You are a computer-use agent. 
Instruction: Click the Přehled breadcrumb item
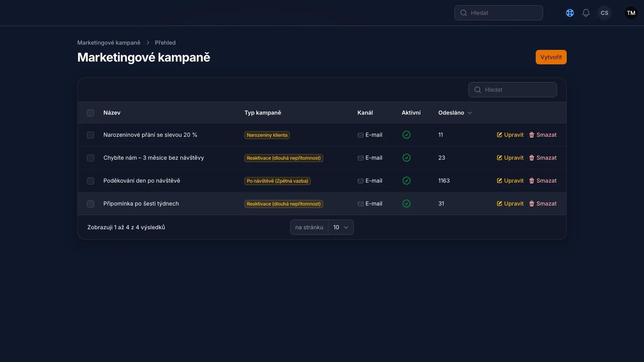pyautogui.click(x=165, y=43)
